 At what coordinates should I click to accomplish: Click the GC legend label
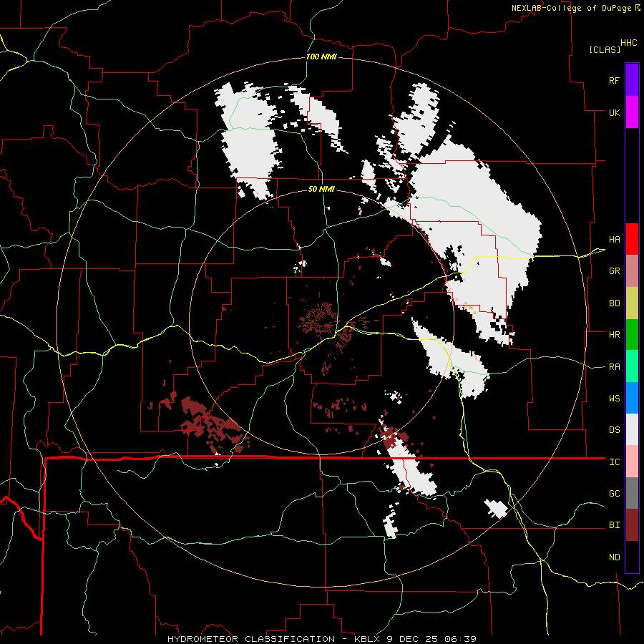point(615,494)
